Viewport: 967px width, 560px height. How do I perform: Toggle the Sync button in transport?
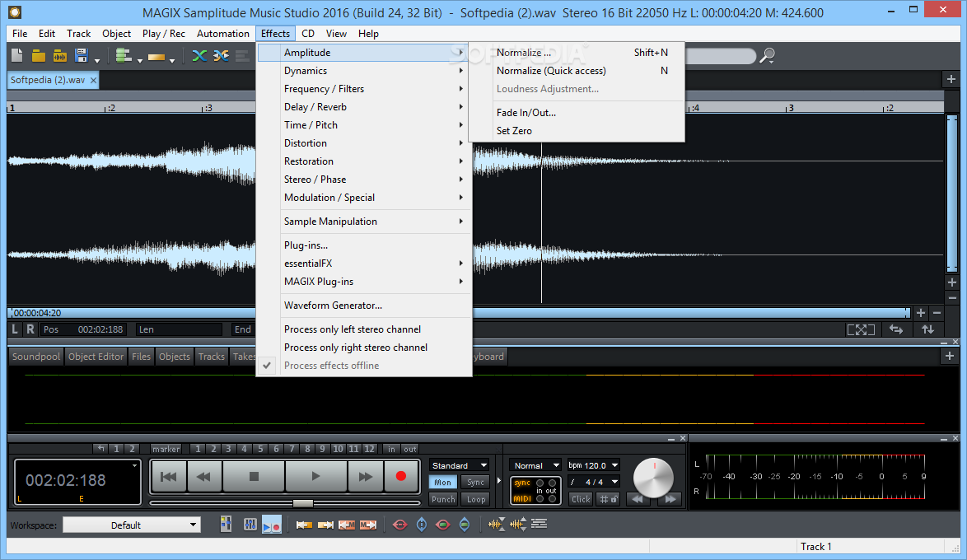pyautogui.click(x=475, y=483)
